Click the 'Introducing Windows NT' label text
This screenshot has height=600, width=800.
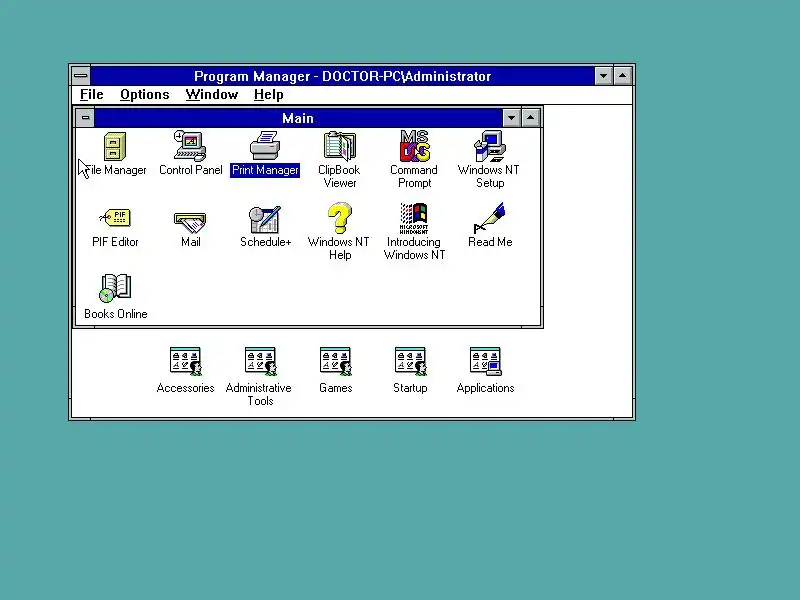point(414,248)
